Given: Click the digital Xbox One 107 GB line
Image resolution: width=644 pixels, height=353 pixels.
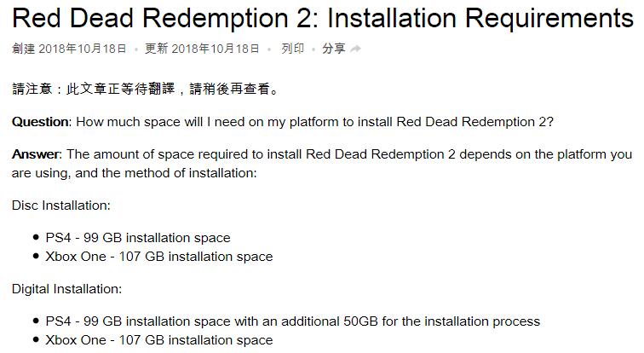Looking at the screenshot, I should [x=159, y=340].
